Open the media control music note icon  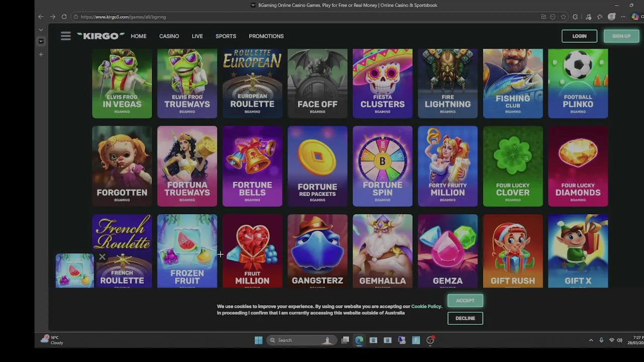coord(588,17)
